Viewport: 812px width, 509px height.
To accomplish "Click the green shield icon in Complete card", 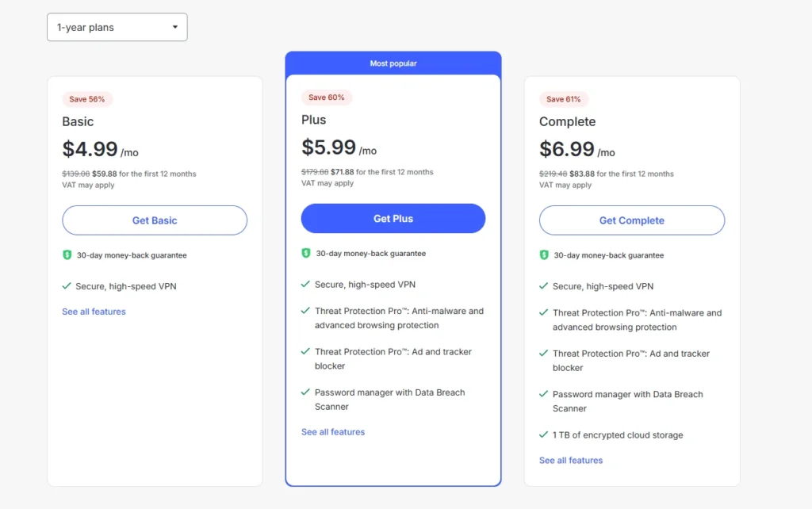I will point(544,254).
